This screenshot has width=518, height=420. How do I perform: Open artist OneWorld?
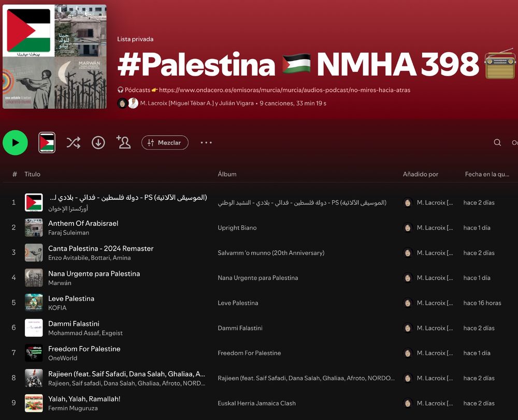pos(63,358)
